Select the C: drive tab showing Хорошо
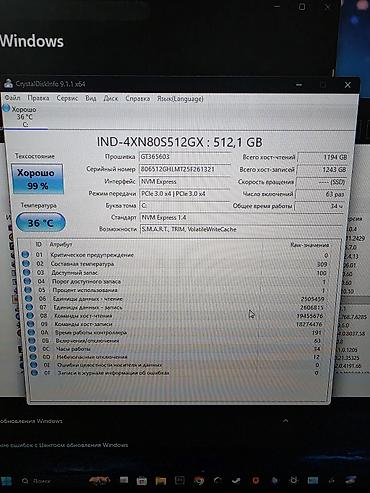This screenshot has width=370, height=493. (24, 117)
